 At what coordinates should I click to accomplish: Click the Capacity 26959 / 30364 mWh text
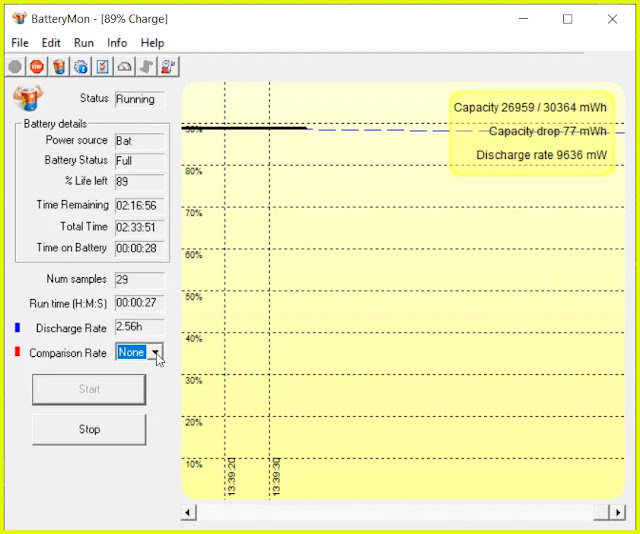click(530, 107)
